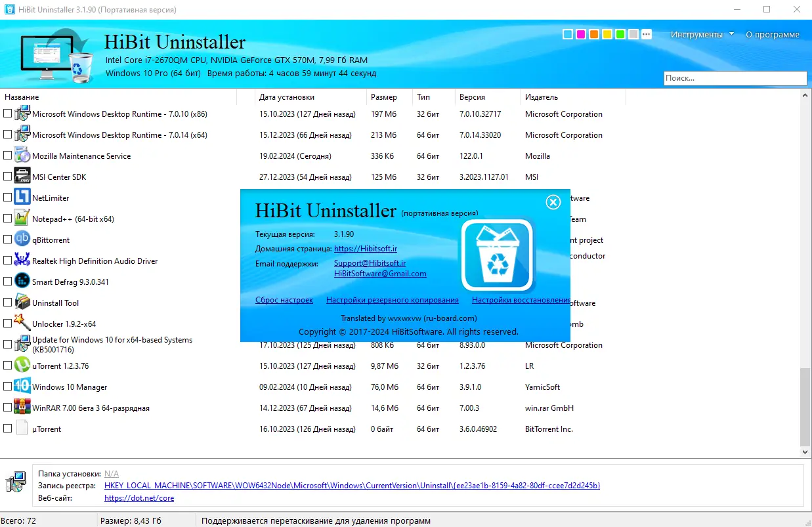Click the HiBitSoftware@Gmail.com email link

pos(380,274)
